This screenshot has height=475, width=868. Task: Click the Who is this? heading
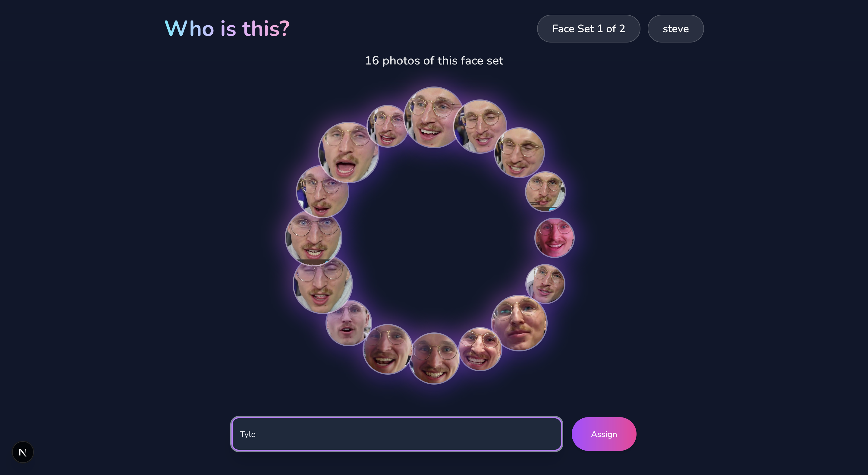click(227, 29)
